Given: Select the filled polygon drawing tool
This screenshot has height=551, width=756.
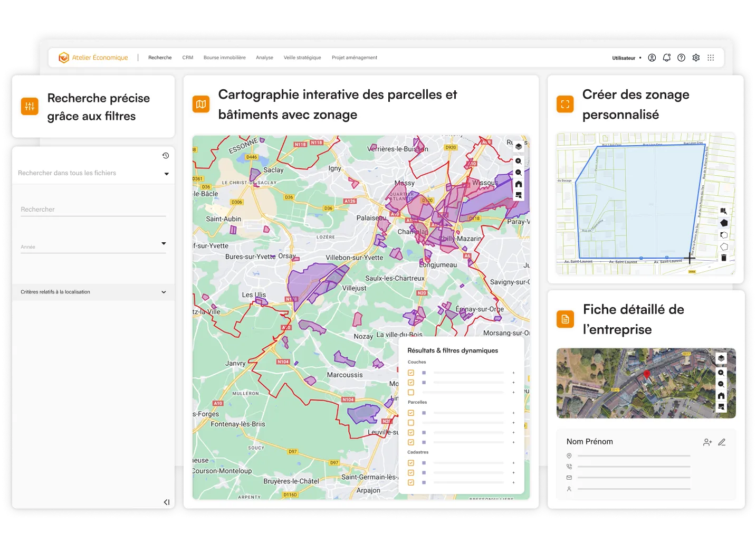Looking at the screenshot, I should pyautogui.click(x=724, y=223).
